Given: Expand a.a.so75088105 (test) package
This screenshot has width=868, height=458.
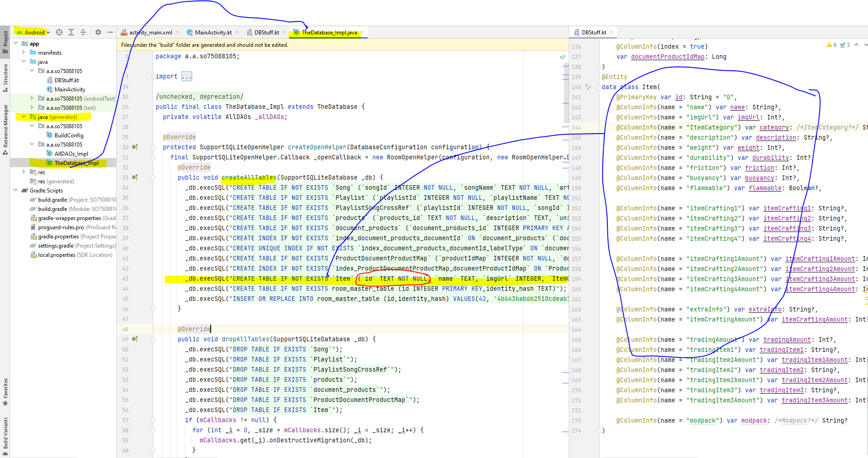Looking at the screenshot, I should (32, 108).
